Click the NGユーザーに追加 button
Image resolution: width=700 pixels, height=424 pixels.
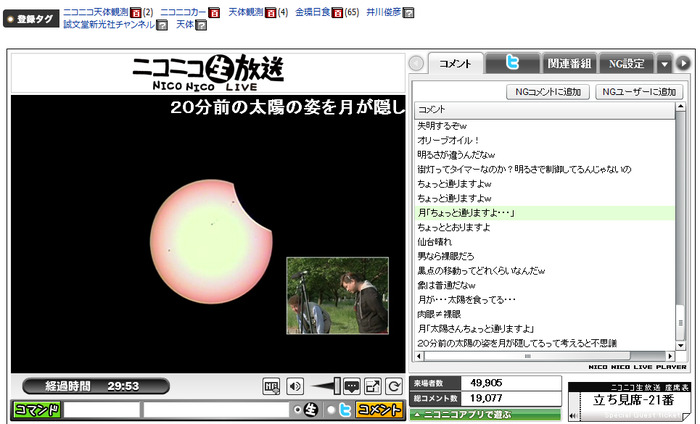(639, 92)
